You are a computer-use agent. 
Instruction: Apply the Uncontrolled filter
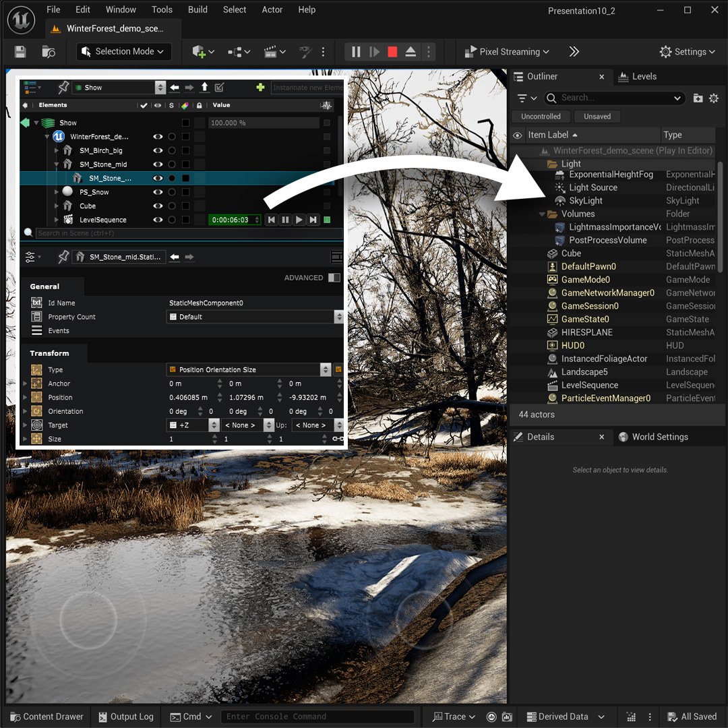(541, 117)
